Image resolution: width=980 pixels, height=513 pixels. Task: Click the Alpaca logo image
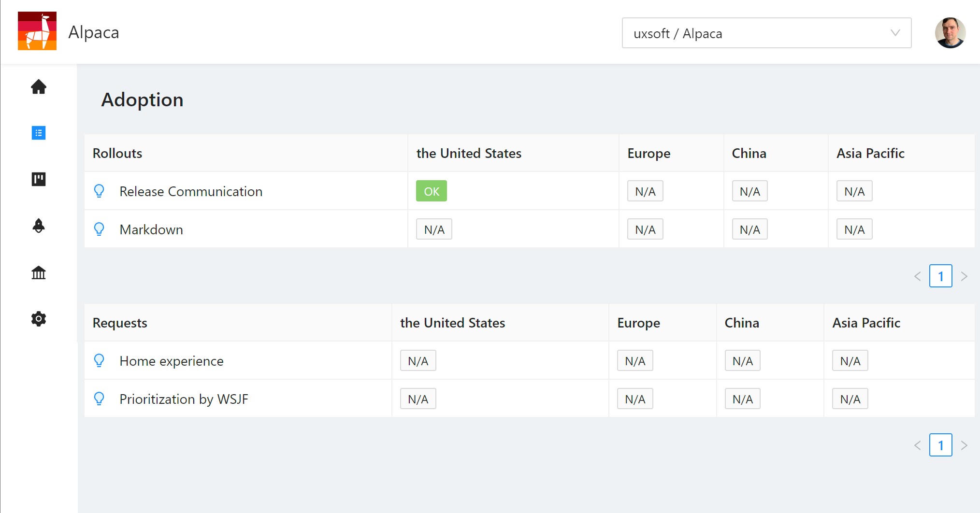[37, 31]
